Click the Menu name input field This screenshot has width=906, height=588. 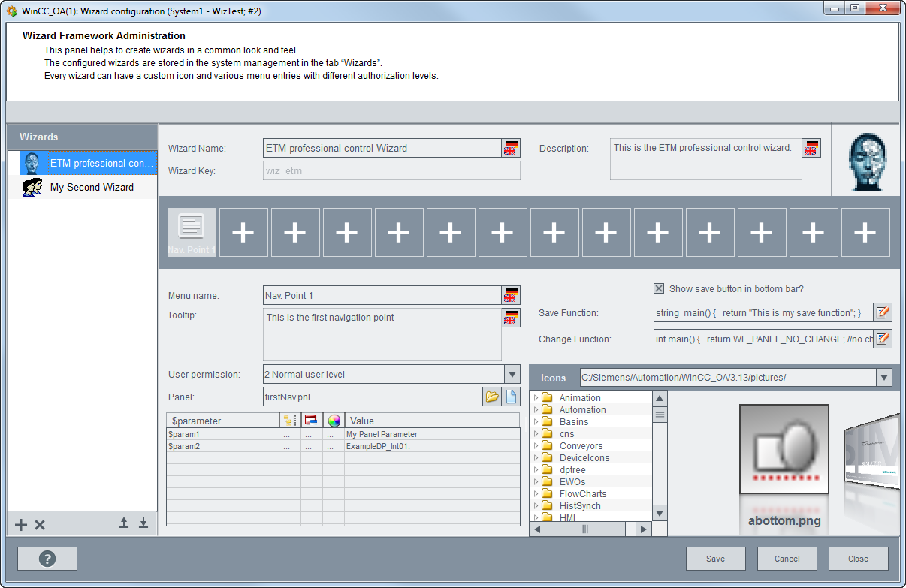(x=382, y=295)
